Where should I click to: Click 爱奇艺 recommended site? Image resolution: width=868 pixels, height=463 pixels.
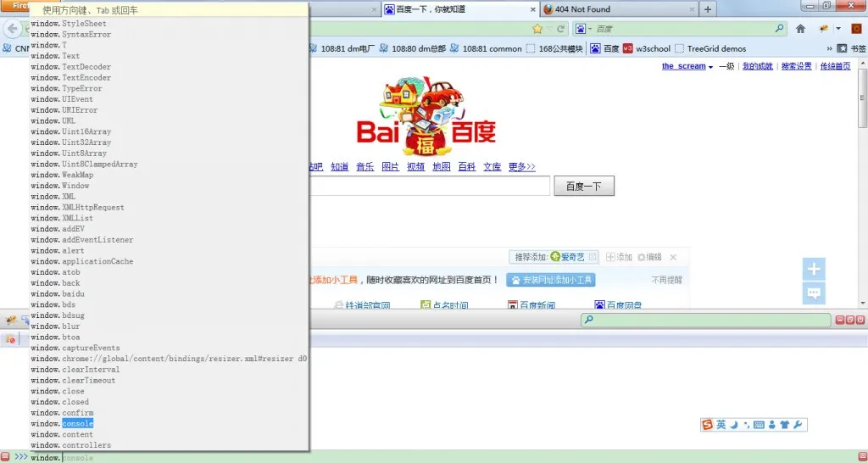pyautogui.click(x=568, y=257)
